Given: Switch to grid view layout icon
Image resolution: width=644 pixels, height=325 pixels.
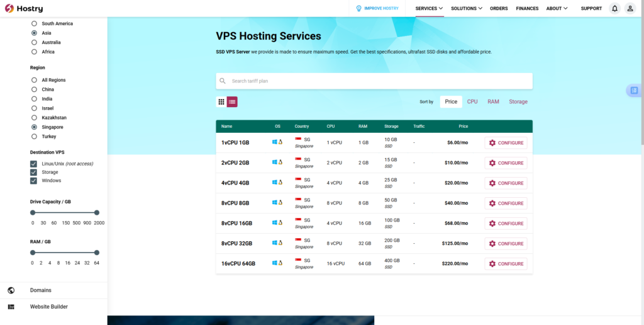Looking at the screenshot, I should tap(221, 101).
